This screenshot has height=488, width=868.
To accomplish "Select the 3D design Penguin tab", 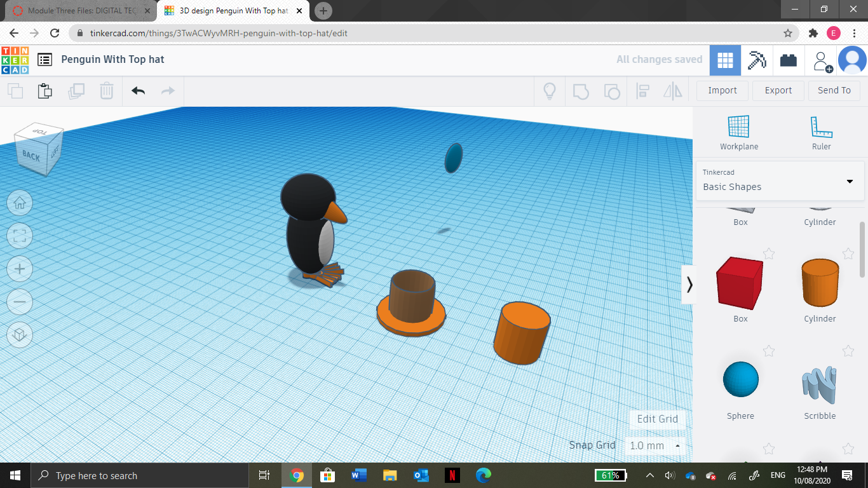I will pos(234,11).
